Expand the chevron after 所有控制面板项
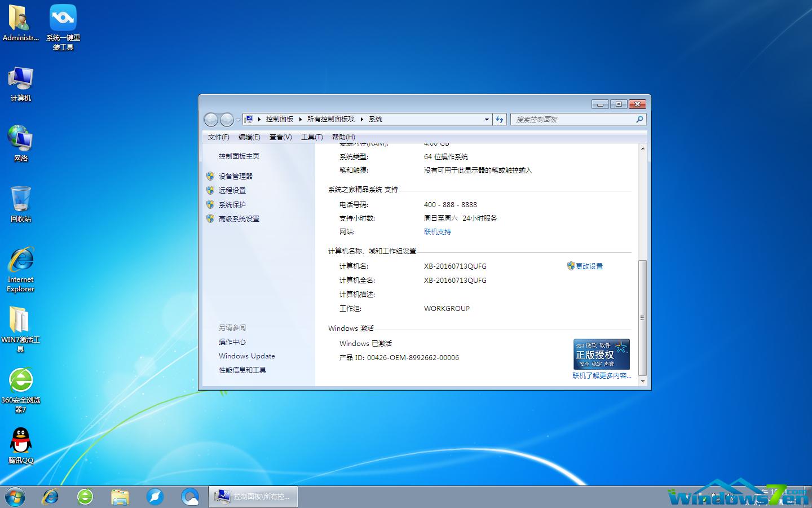 tap(361, 119)
